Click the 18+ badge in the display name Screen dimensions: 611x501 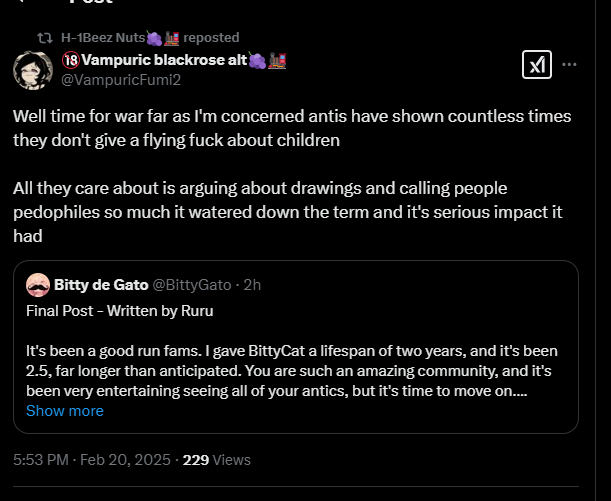tap(71, 60)
